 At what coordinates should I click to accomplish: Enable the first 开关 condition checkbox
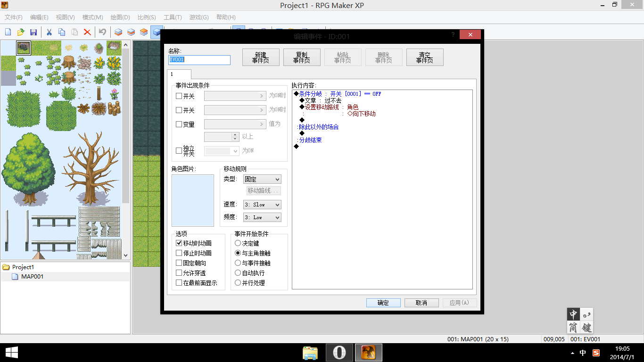pos(179,96)
